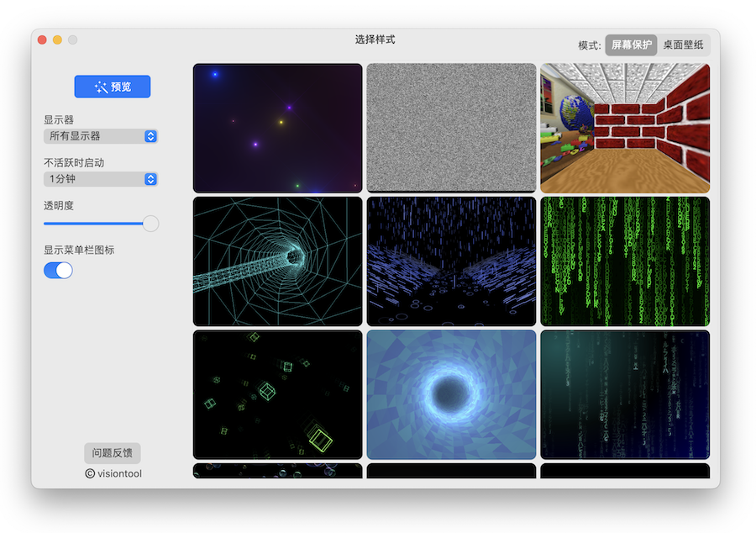Click the 问题反馈 feedback button
756x533 pixels.
[x=113, y=453]
